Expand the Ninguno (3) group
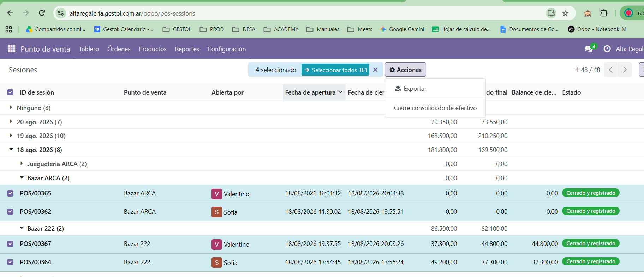Image resolution: width=644 pixels, height=277 pixels. pyautogui.click(x=34, y=108)
